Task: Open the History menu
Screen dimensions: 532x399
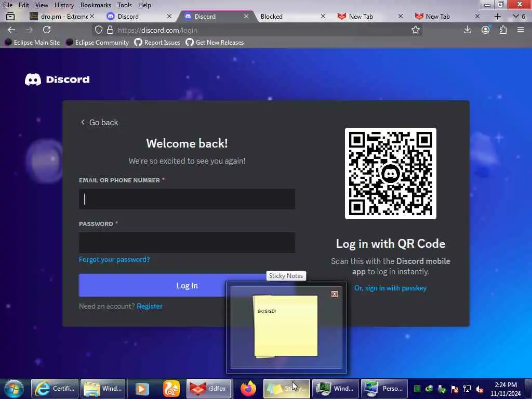Action: [x=64, y=5]
